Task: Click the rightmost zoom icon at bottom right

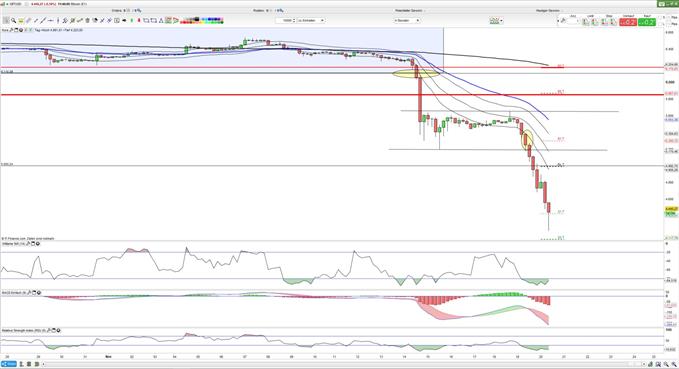Action: click(x=674, y=364)
